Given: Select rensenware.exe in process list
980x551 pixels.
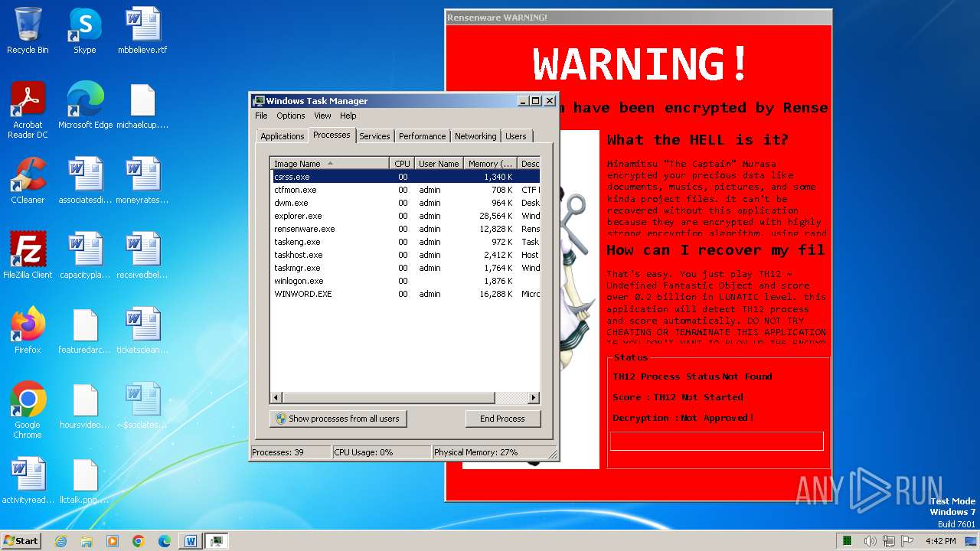Looking at the screenshot, I should click(x=404, y=229).
